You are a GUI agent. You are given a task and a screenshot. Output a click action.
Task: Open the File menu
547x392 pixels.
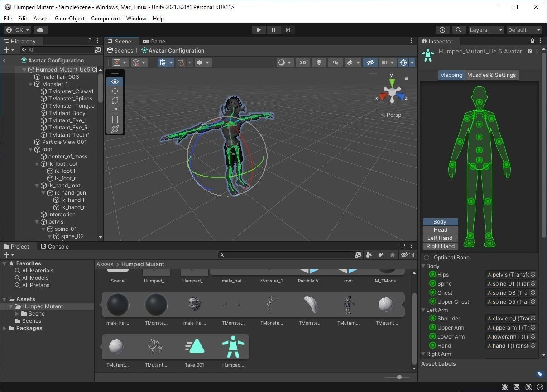8,19
